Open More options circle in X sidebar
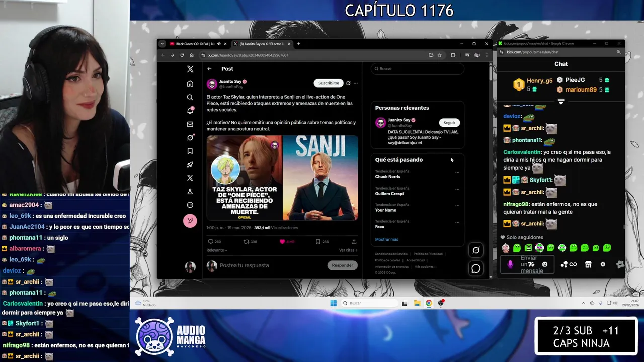 point(190,205)
